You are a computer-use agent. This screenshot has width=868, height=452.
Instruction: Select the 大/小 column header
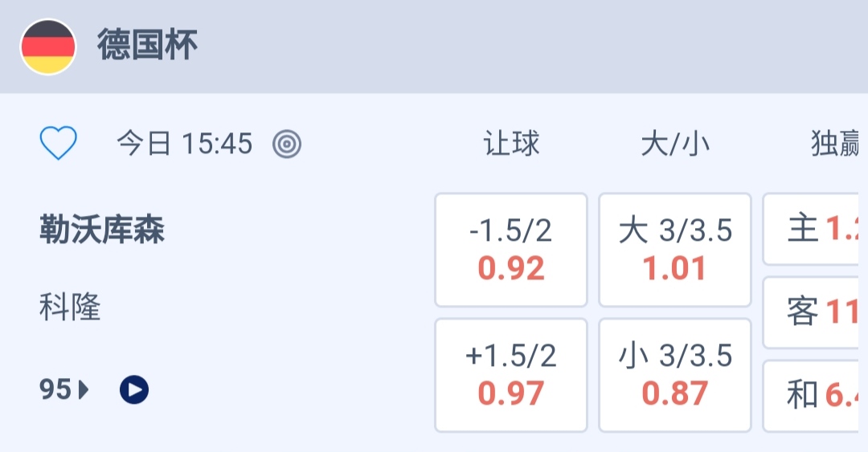[x=675, y=145]
